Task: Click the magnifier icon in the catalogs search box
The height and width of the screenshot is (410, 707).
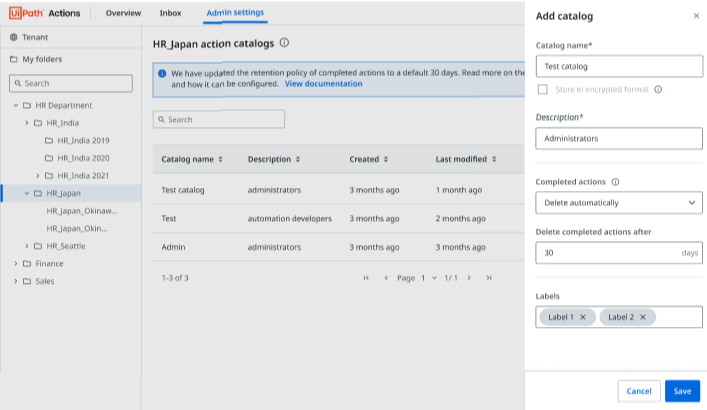Action: [x=161, y=120]
